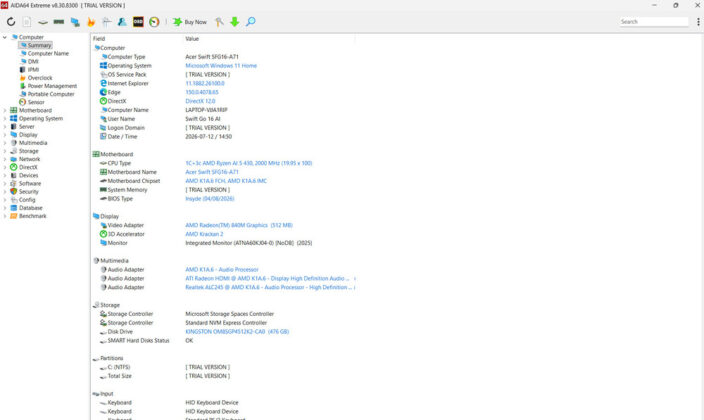Image resolution: width=704 pixels, height=420 pixels.
Task: Select the Standard NVM Express Controller value
Action: tap(226, 323)
